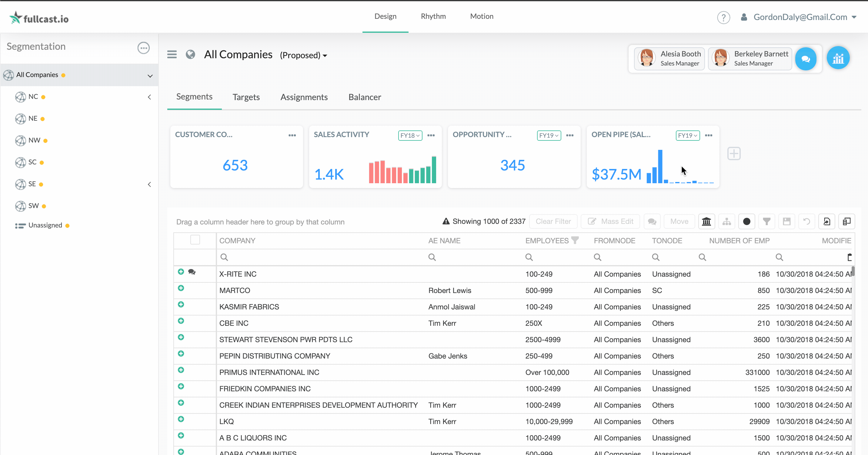Click the COMPANY column search field
This screenshot has width=868, height=455.
pyautogui.click(x=320, y=257)
